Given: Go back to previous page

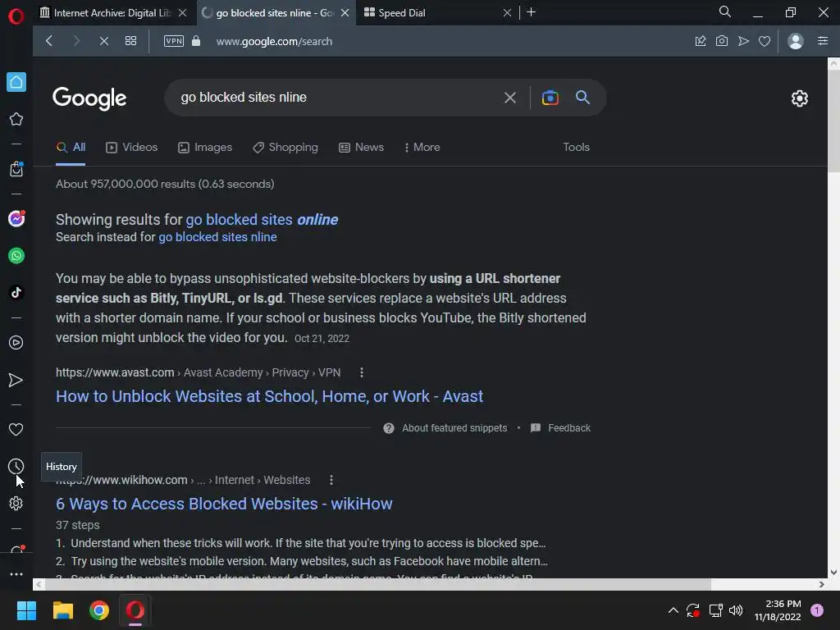Looking at the screenshot, I should pos(48,41).
